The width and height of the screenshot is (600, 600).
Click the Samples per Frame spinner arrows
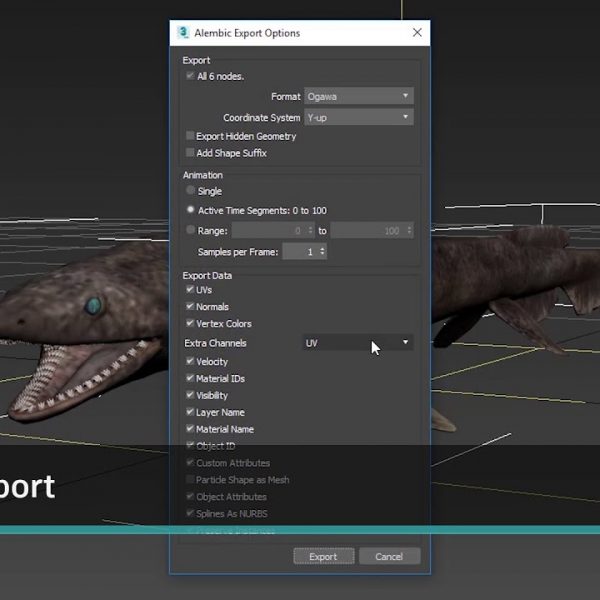pos(322,252)
